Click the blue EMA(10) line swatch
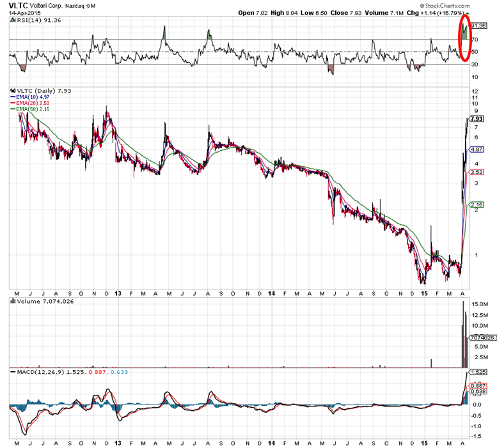This screenshot has height=448, width=497. (x=13, y=97)
